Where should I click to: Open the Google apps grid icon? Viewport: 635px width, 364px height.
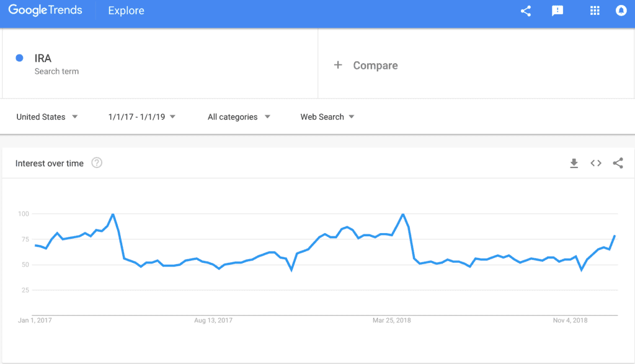pyautogui.click(x=595, y=11)
